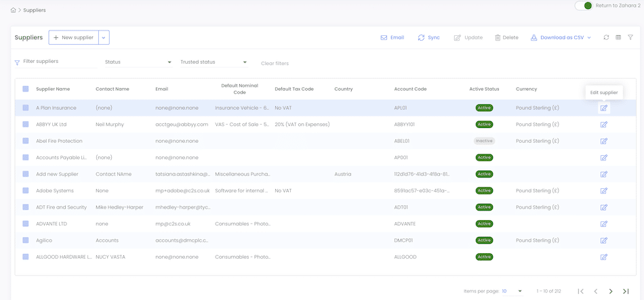Click the account code DMCP01

tap(404, 240)
